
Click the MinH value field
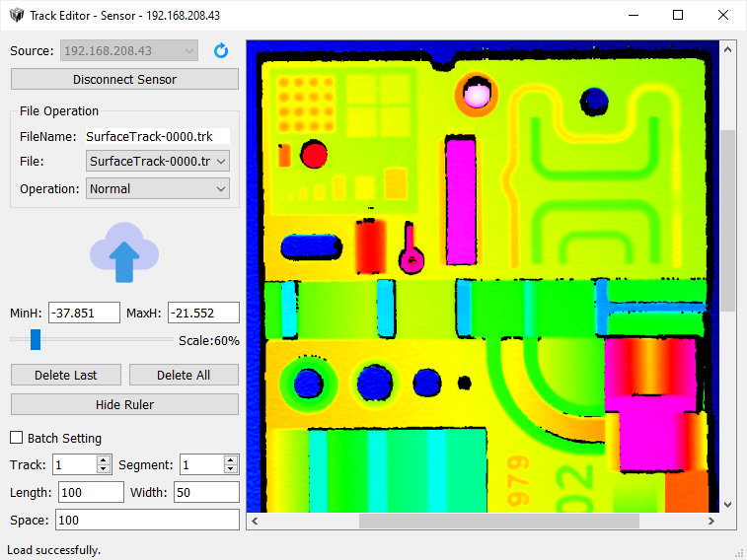[x=84, y=313]
